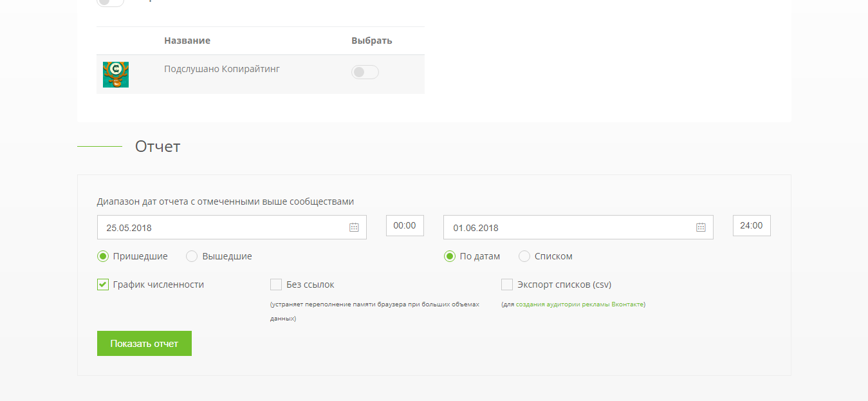Click the start time field 00:00
Screen dimensions: 868x401
[405, 225]
